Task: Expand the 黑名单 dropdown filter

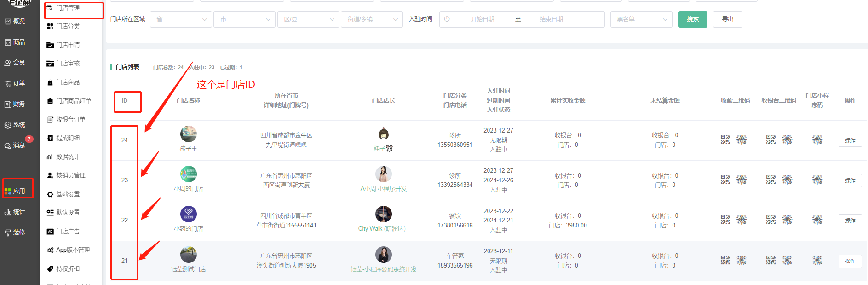Action: (x=641, y=19)
